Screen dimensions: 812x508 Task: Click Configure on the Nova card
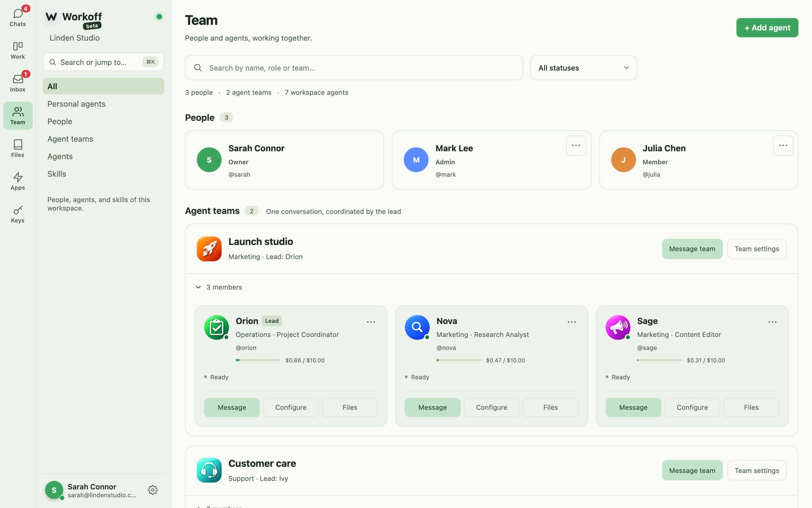[x=491, y=408]
